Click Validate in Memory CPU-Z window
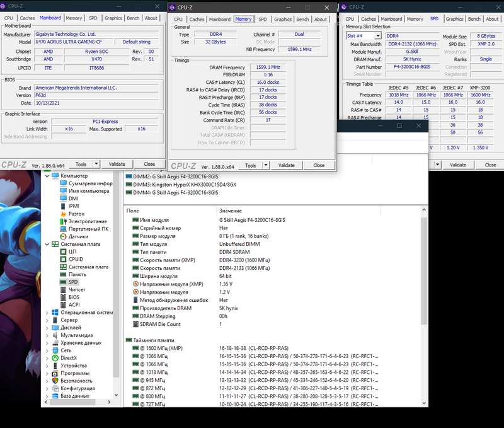Screen dimensions: 504x428 tap(287, 165)
